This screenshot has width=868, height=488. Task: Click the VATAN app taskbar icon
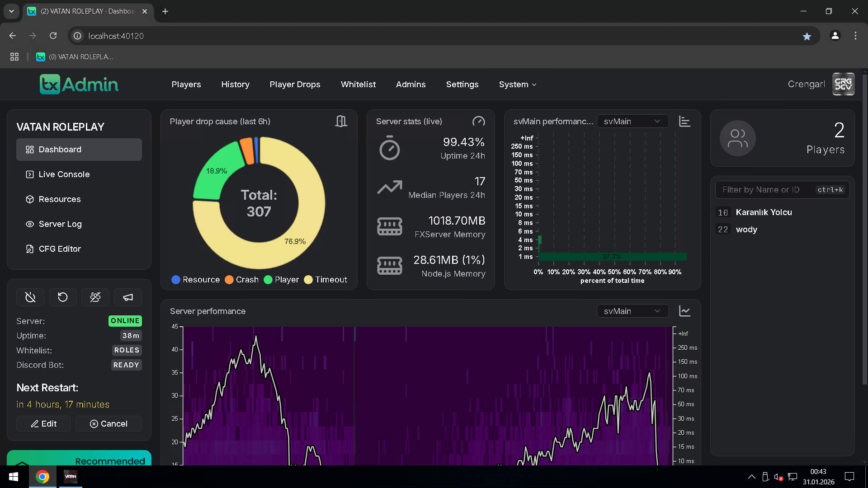(x=71, y=477)
